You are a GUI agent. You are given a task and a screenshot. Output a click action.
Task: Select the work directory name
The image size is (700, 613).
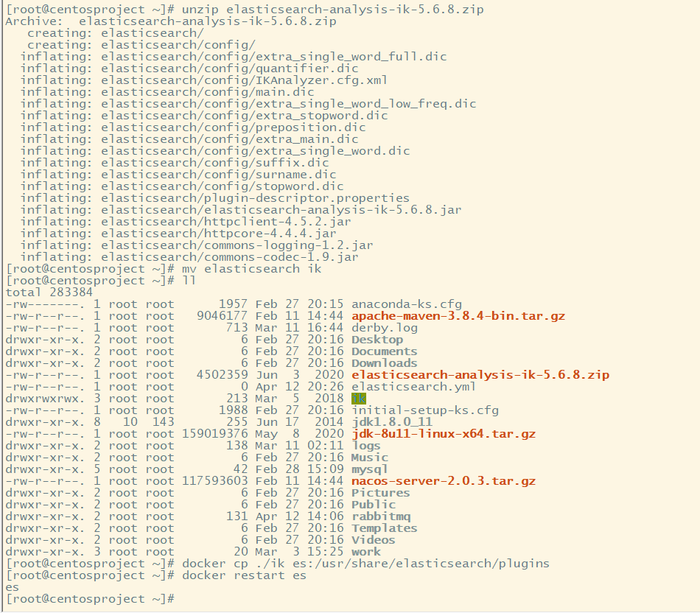point(366,552)
